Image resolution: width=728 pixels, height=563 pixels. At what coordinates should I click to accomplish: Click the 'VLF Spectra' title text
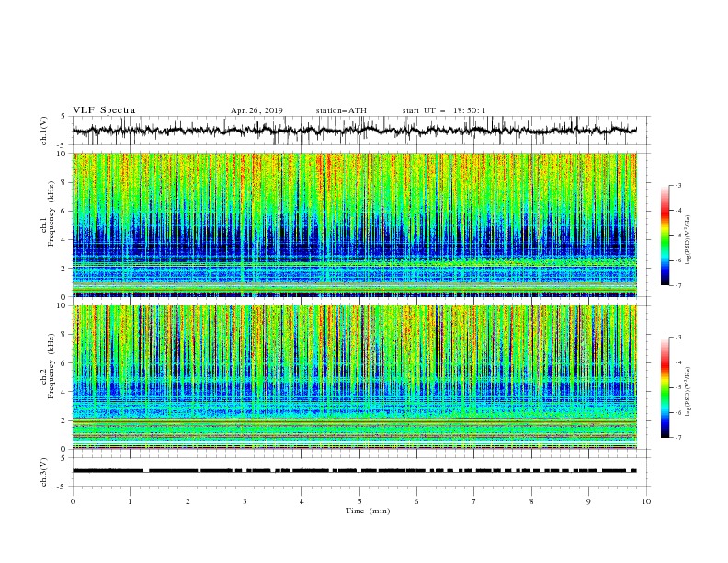(x=104, y=110)
